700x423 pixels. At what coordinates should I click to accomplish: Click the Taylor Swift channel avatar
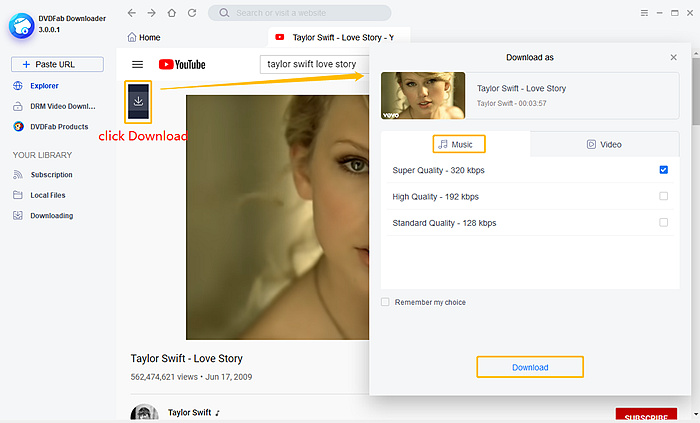pos(144,413)
